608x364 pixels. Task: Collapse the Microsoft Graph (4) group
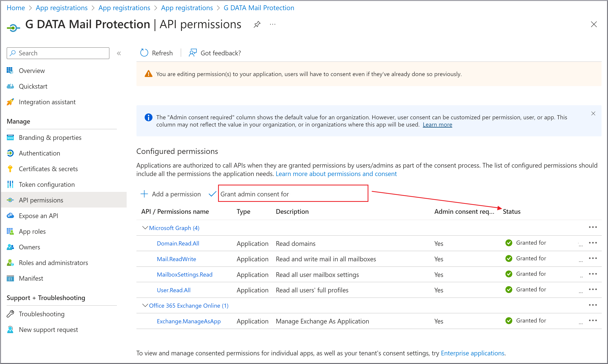point(145,228)
